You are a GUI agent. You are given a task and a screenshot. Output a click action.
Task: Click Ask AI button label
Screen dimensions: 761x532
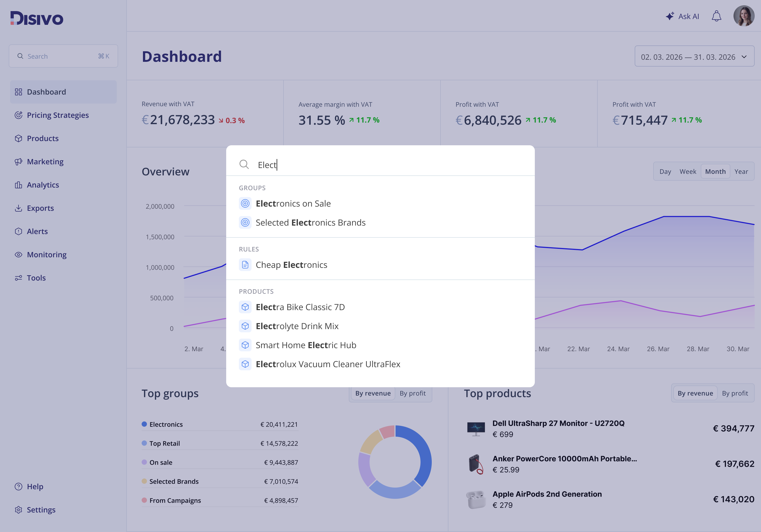[x=688, y=16]
